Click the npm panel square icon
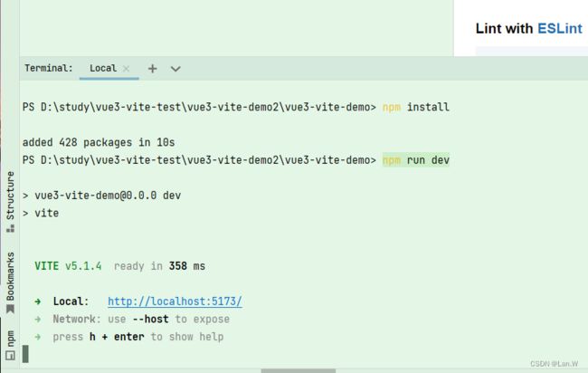The height and width of the screenshot is (373, 588). click(10, 355)
